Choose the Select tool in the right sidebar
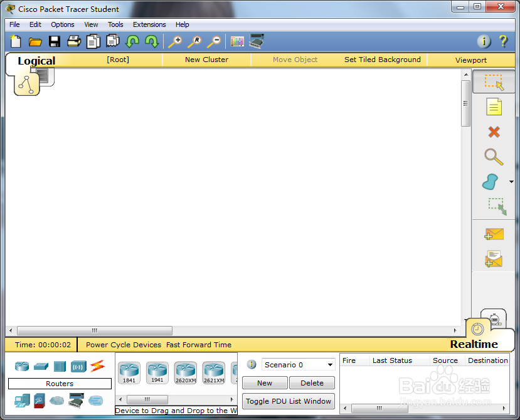 point(494,82)
